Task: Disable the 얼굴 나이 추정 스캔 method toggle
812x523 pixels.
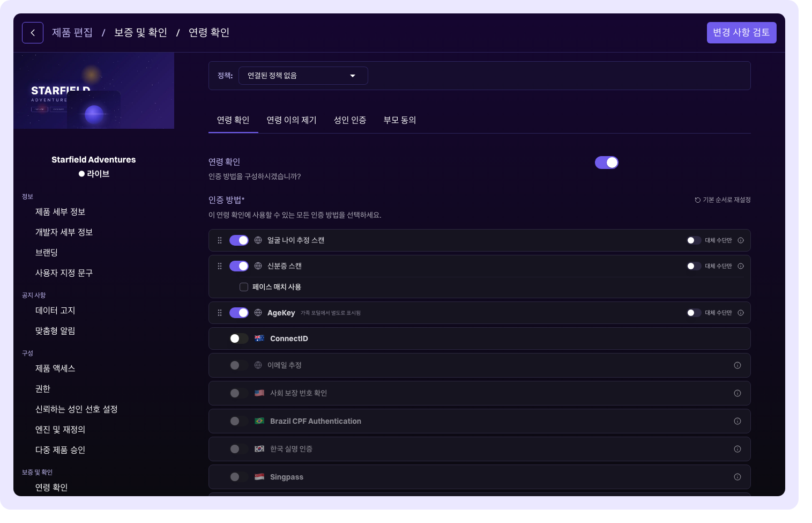Action: (239, 240)
